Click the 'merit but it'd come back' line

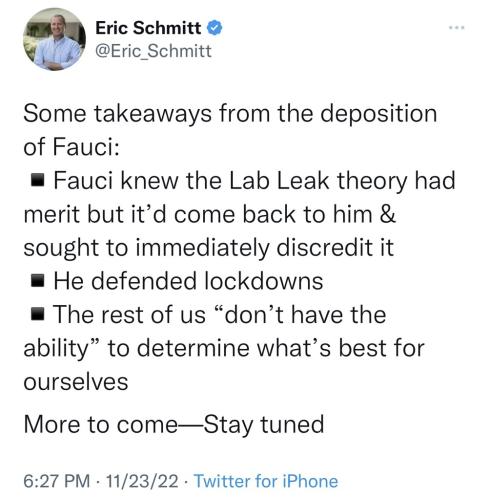pos(209,214)
